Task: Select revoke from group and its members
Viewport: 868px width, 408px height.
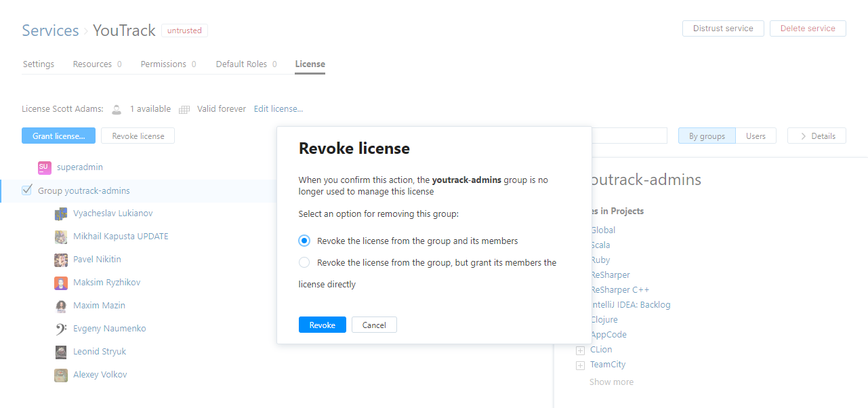Action: 304,241
